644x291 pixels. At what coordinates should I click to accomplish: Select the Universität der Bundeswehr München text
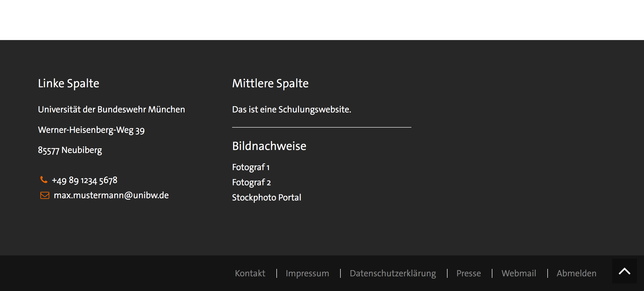(111, 109)
